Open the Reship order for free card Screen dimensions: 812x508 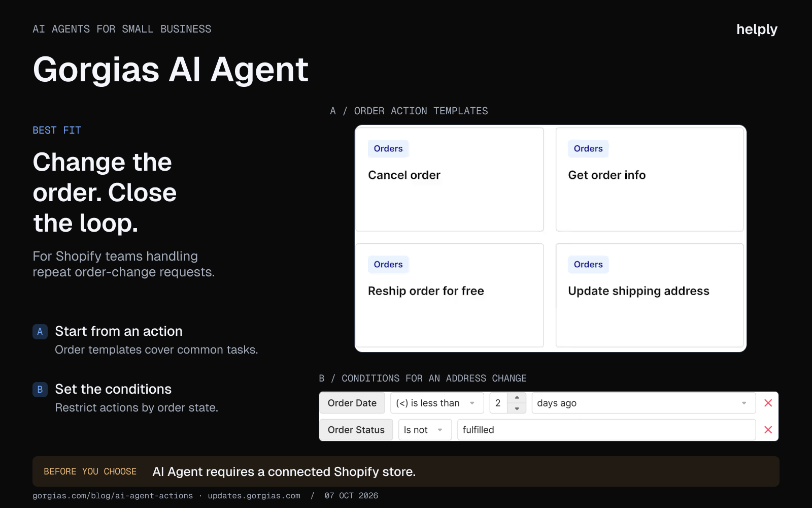coord(450,295)
